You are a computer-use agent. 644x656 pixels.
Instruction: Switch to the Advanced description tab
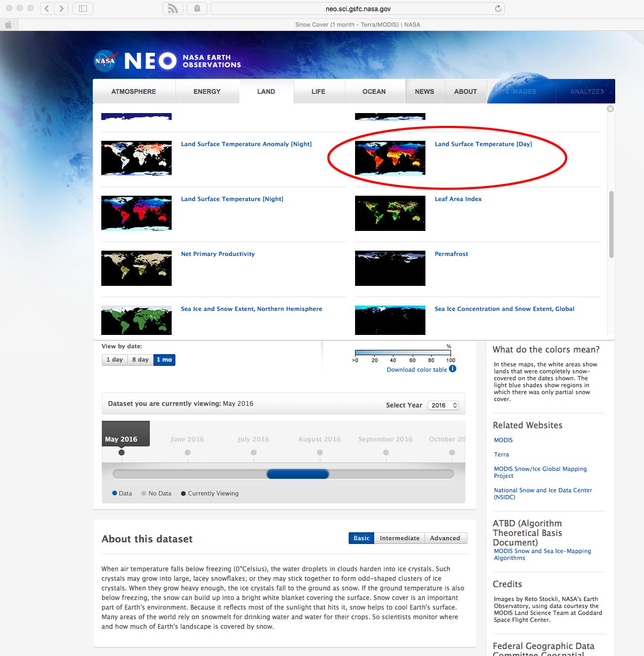click(445, 538)
